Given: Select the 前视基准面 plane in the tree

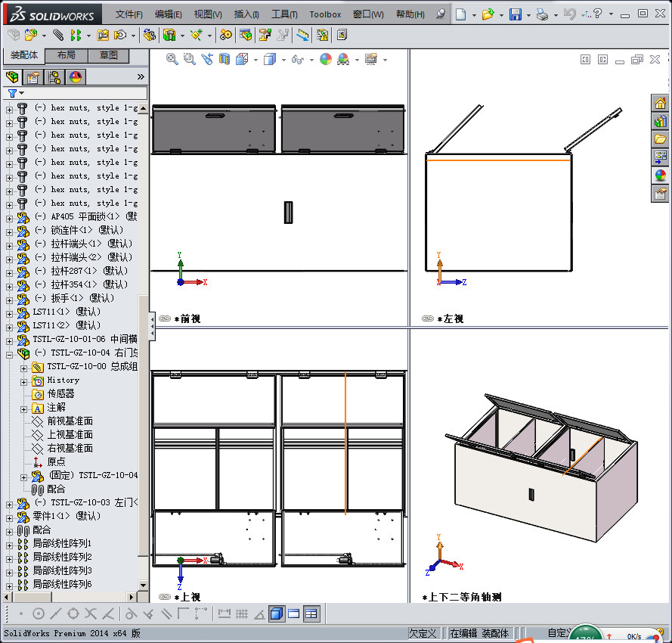Looking at the screenshot, I should tap(70, 421).
